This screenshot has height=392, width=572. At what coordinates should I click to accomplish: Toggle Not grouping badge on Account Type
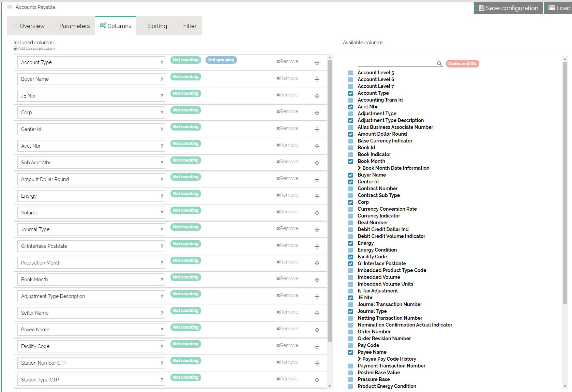tap(221, 60)
